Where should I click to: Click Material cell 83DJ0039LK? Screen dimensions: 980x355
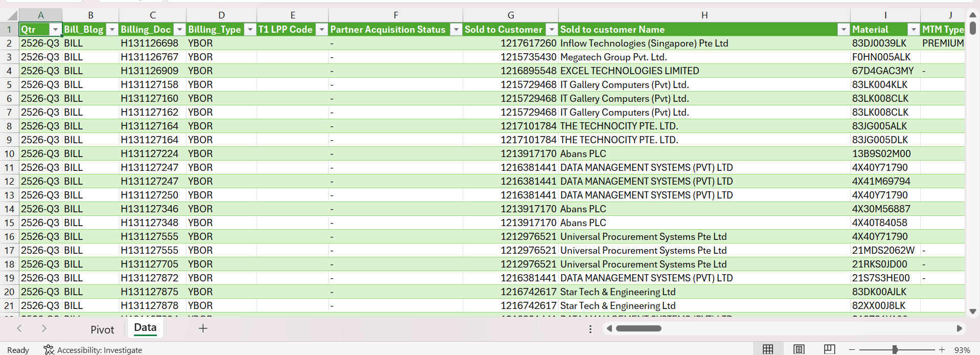885,43
